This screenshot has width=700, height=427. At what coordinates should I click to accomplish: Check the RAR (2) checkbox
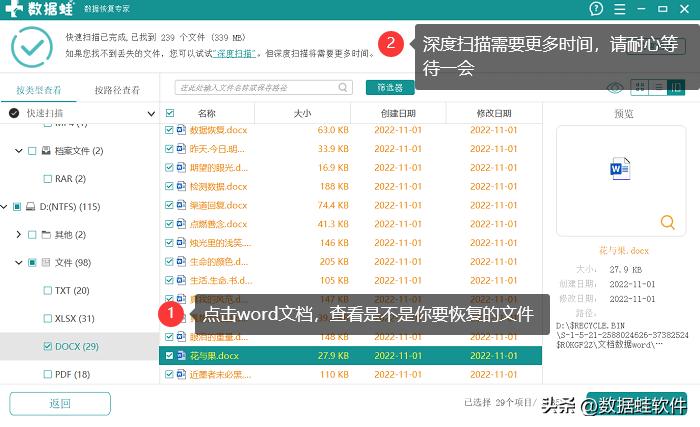coord(47,179)
